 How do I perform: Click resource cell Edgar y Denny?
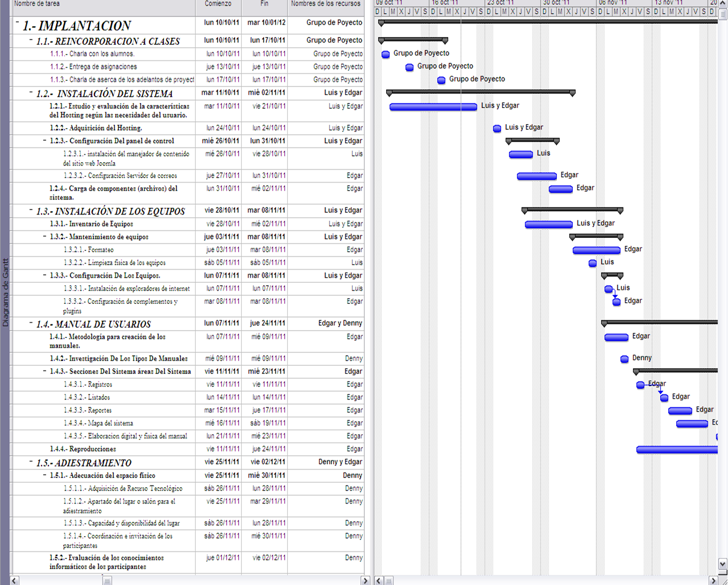tap(326, 323)
